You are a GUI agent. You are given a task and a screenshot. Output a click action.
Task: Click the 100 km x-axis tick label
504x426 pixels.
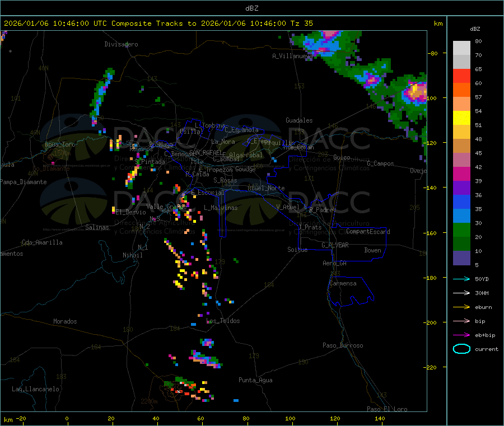coord(290,418)
